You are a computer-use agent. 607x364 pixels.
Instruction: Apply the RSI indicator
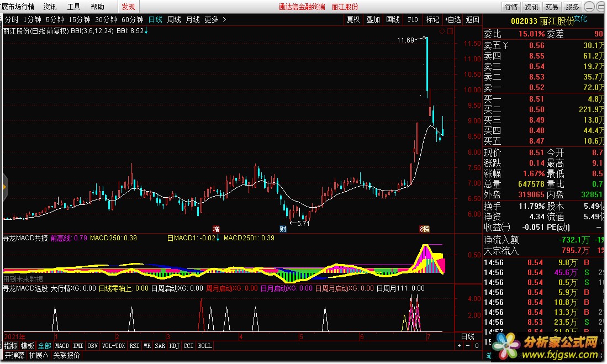[x=134, y=346]
